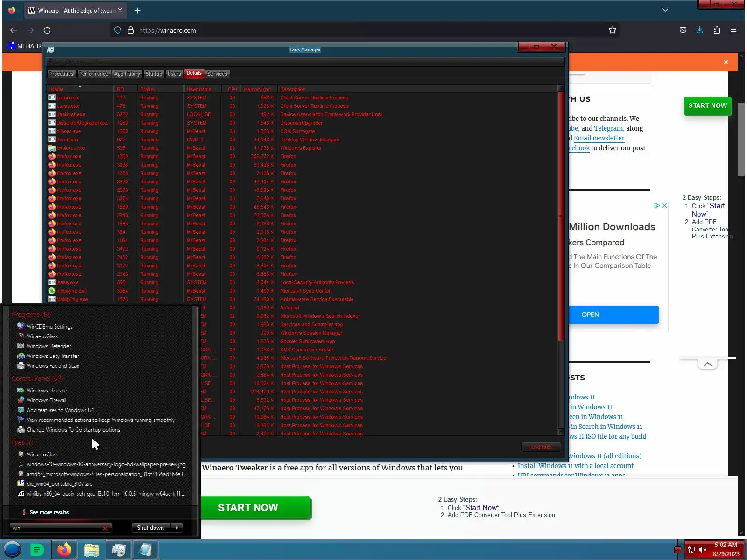The image size is (747, 560).
Task: Click See more results
Action: [49, 512]
